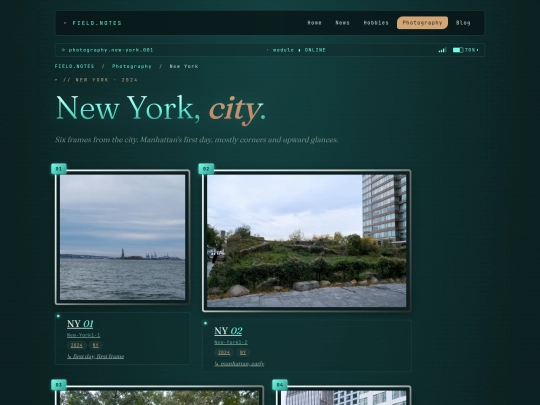Open the NY 02 title link
This screenshot has height=405, width=540.
pyautogui.click(x=228, y=331)
